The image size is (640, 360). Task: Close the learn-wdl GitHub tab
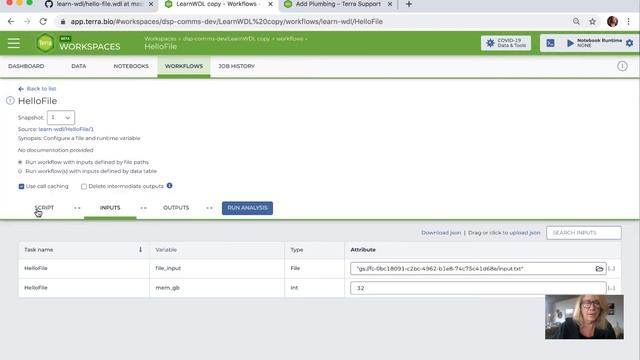click(151, 4)
